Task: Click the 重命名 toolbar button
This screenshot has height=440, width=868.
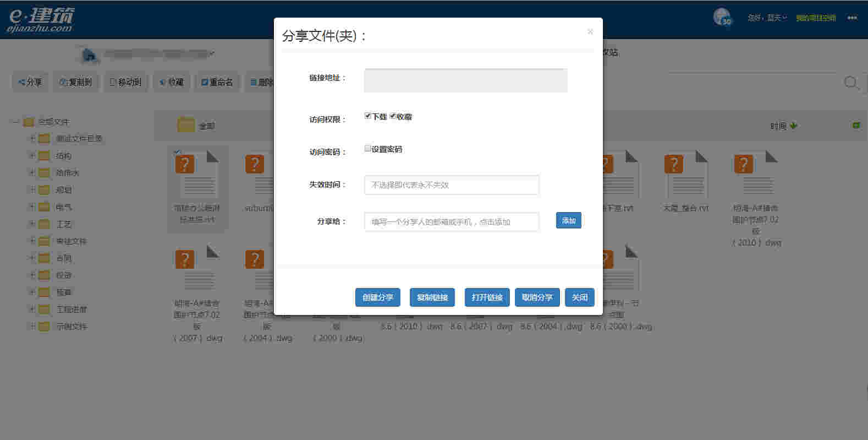Action: [217, 82]
